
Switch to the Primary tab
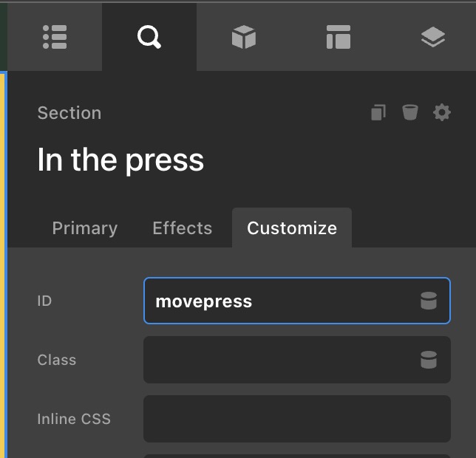(x=84, y=228)
